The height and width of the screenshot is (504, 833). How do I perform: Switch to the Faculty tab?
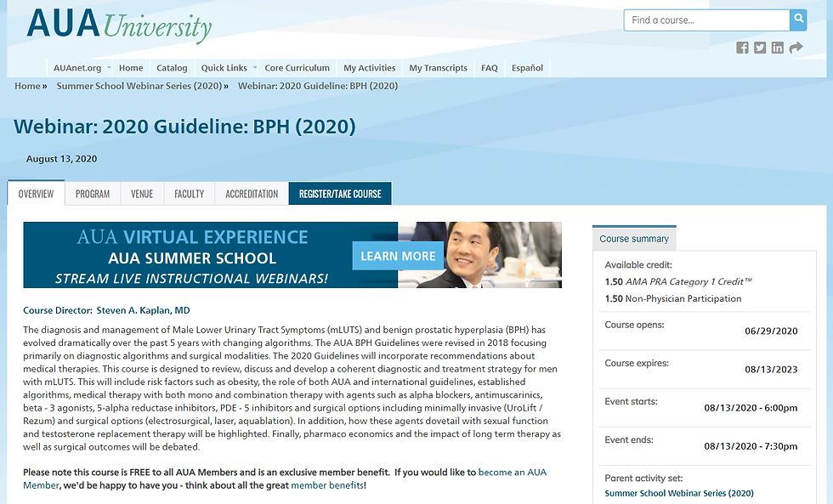tap(189, 194)
